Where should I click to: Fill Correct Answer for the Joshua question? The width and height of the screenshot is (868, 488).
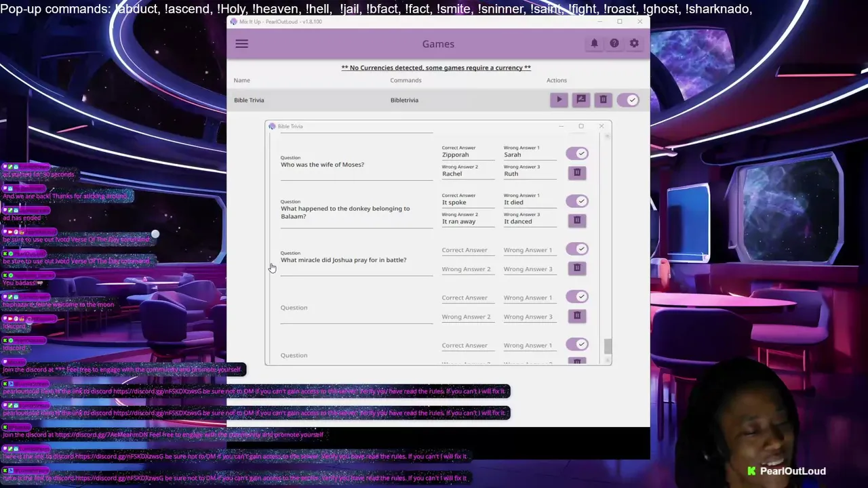[468, 250]
